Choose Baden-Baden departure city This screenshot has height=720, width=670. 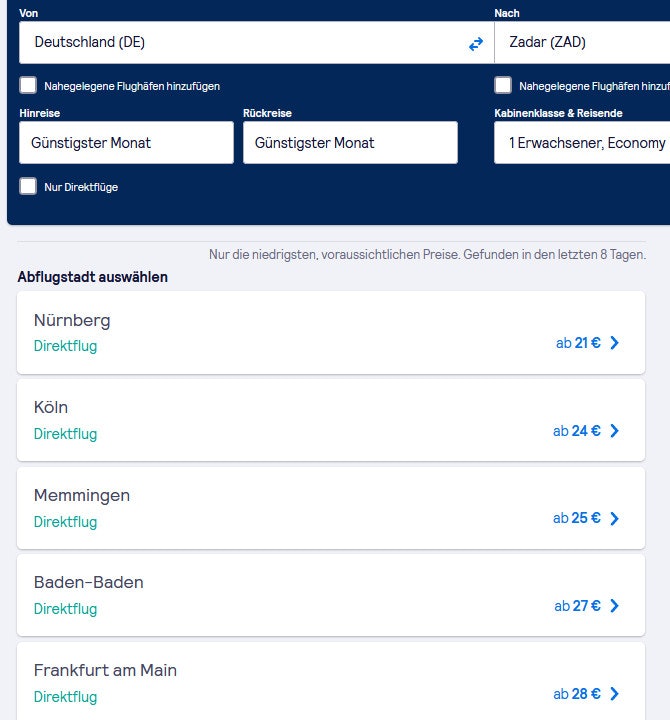[89, 583]
